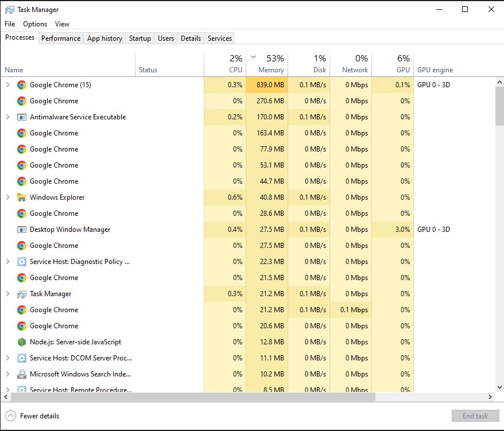Image resolution: width=504 pixels, height=431 pixels.
Task: Sort by the GPU engine column header
Action: pyautogui.click(x=455, y=64)
